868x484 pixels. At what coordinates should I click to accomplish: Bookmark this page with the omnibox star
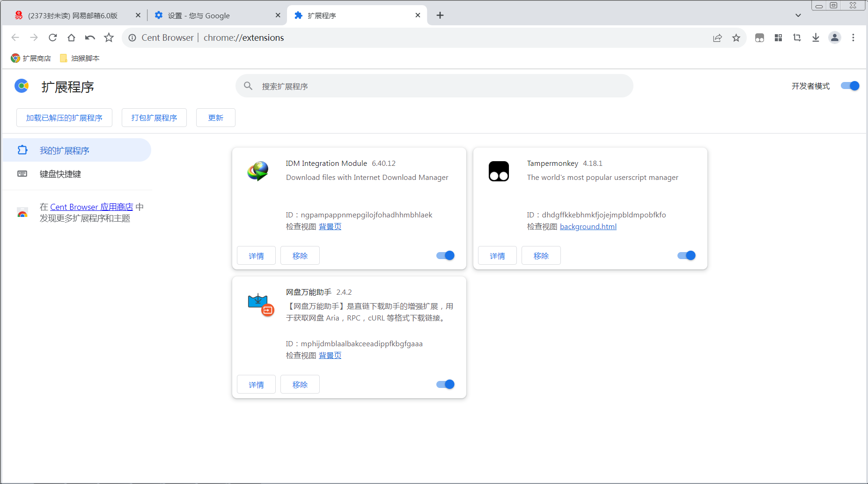736,38
